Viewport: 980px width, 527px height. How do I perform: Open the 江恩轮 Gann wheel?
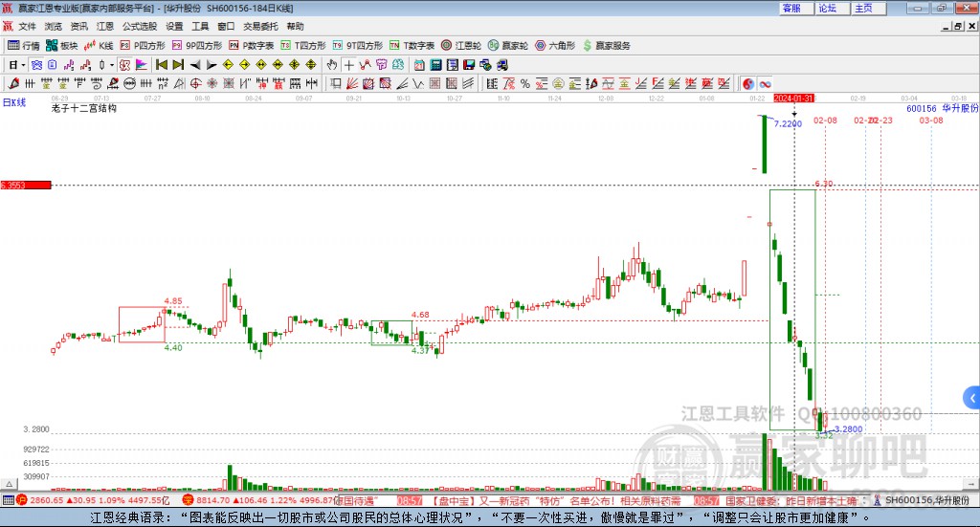(460, 46)
